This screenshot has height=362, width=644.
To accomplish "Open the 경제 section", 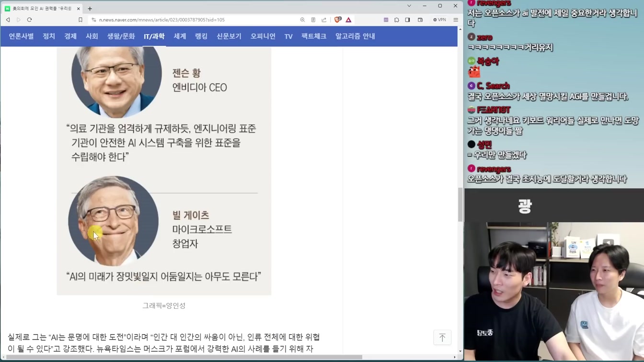I will pos(70,36).
